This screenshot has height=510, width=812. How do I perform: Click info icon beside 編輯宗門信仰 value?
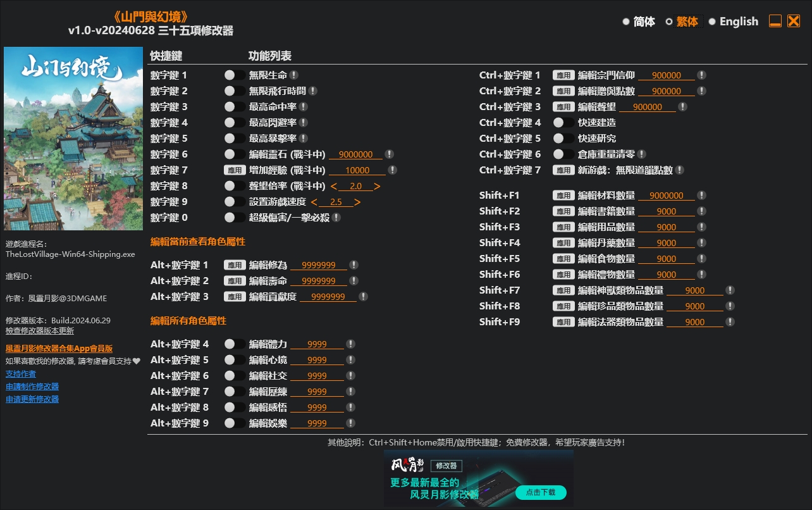(701, 75)
